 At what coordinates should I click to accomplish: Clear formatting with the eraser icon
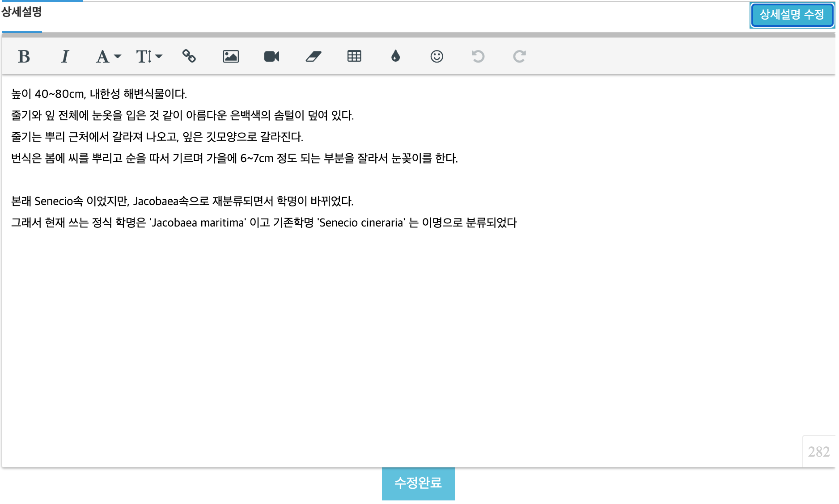[x=313, y=56]
